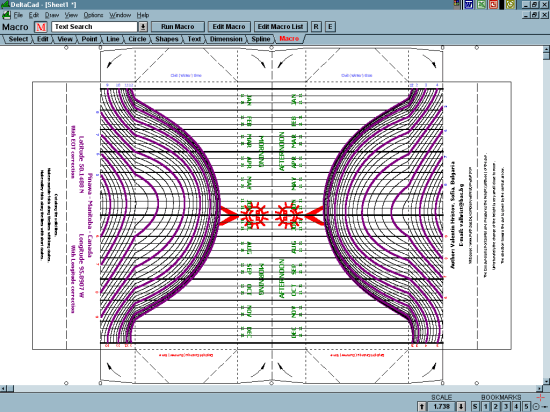The width and height of the screenshot is (550, 412).
Task: Open the Window menu
Action: pyautogui.click(x=120, y=15)
